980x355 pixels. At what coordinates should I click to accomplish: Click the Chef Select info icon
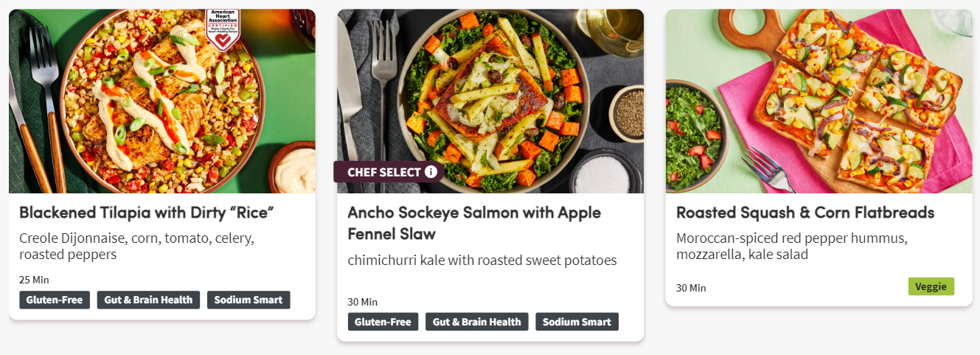point(431,172)
